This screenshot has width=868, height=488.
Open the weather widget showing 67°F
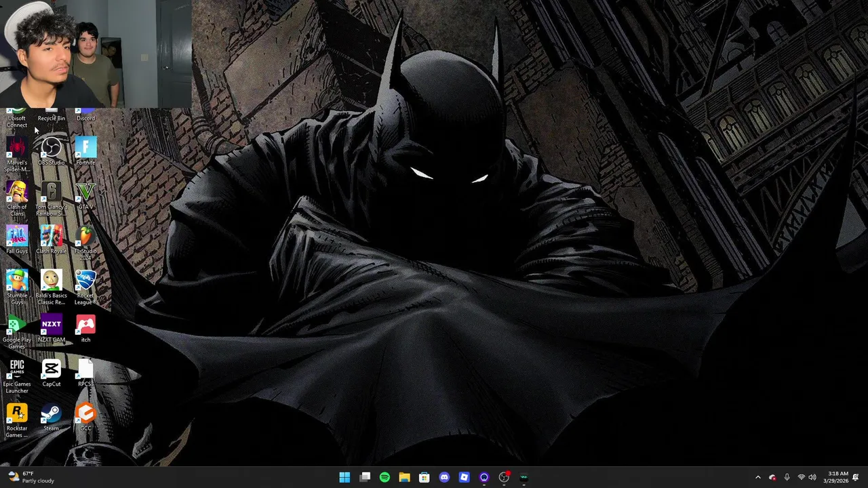point(31,477)
